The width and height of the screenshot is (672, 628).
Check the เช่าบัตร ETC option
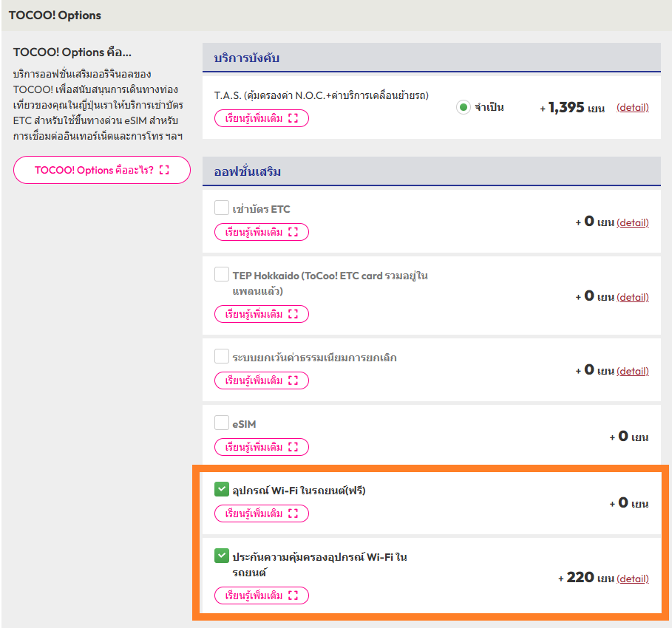pos(222,208)
